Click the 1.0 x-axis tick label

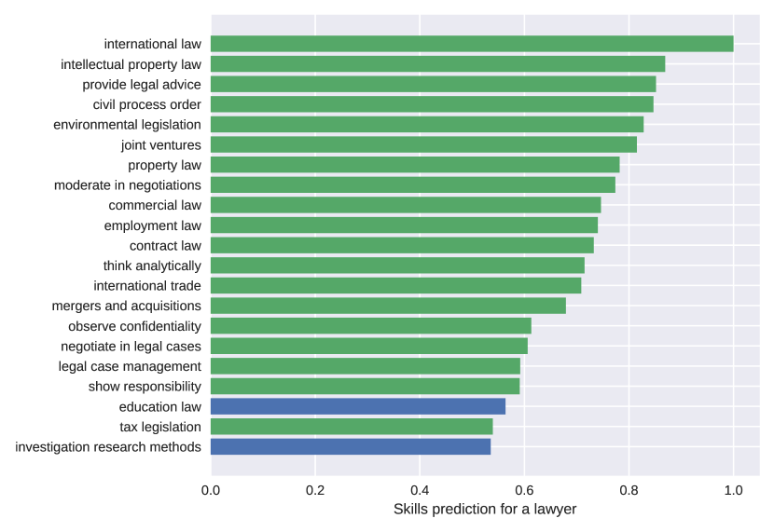pyautogui.click(x=733, y=490)
